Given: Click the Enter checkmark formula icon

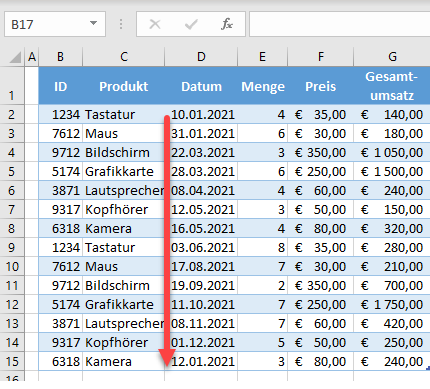Looking at the screenshot, I should coord(191,24).
